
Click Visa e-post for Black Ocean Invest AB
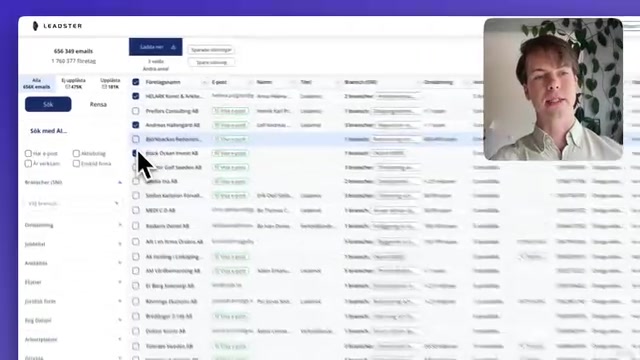point(231,153)
